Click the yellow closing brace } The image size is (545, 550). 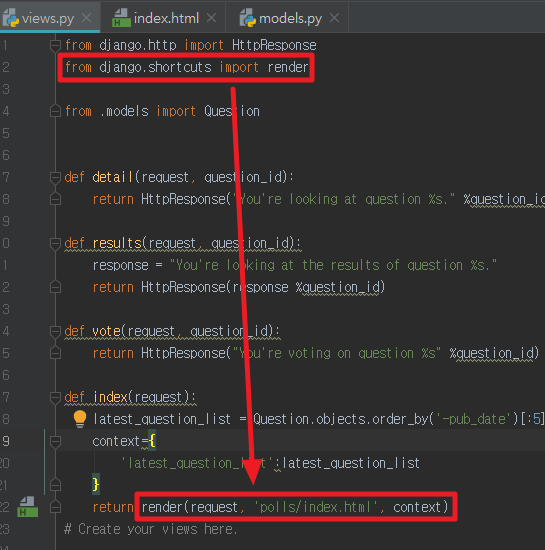(x=96, y=485)
